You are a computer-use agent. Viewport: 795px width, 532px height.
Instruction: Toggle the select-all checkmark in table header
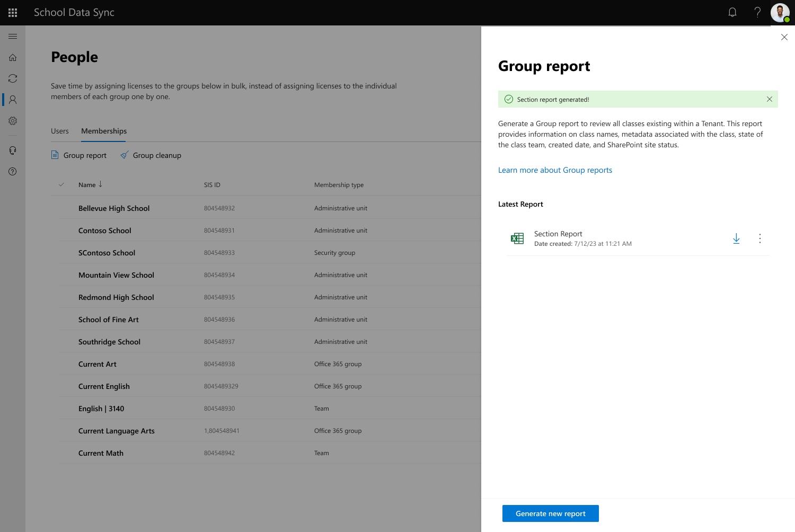(x=61, y=184)
